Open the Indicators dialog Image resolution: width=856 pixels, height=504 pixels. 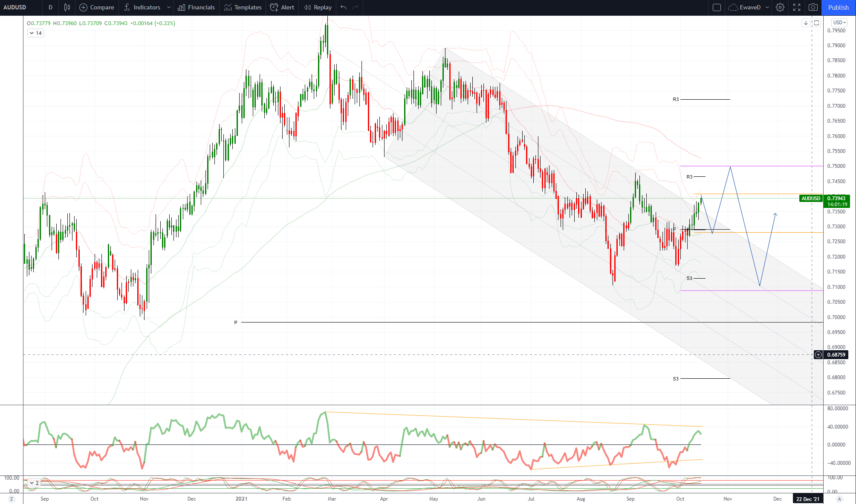(x=142, y=7)
